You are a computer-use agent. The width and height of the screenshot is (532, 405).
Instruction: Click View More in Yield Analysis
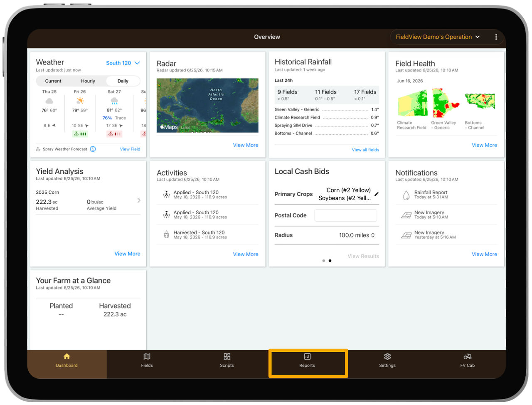pos(127,254)
